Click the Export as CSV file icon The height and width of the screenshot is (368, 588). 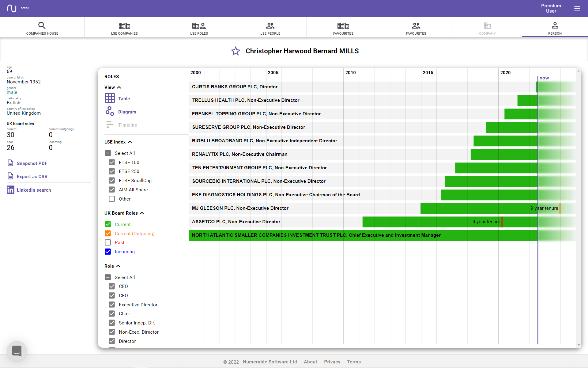pyautogui.click(x=10, y=176)
